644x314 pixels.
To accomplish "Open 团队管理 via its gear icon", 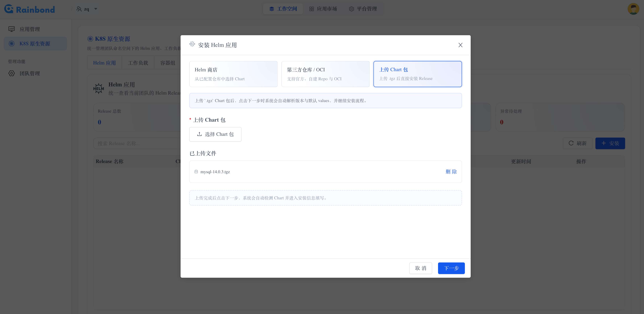I will [11, 73].
